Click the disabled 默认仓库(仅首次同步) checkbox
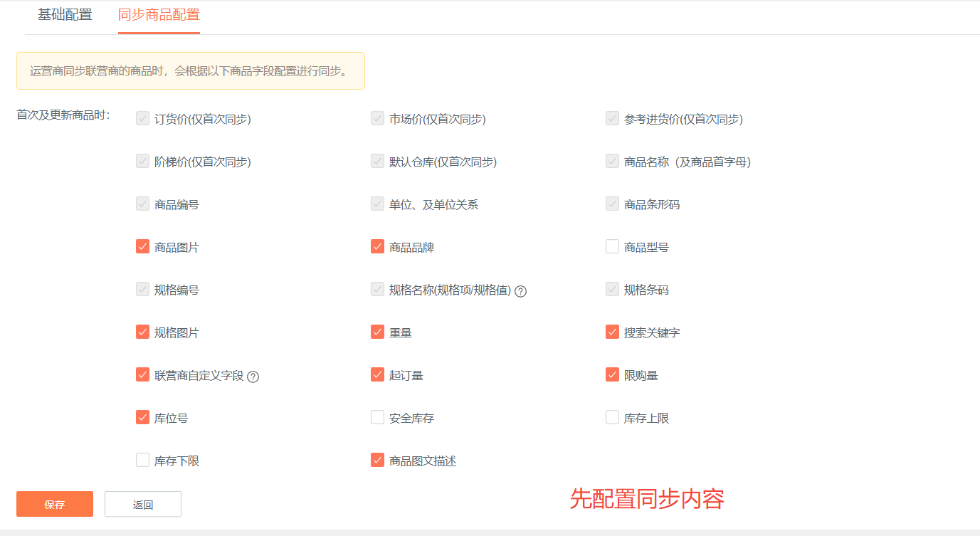 [377, 161]
